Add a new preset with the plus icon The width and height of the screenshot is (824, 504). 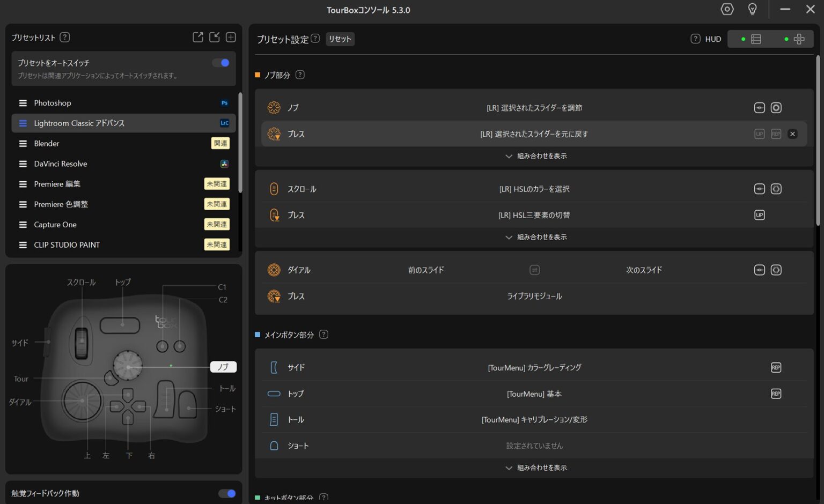click(x=231, y=37)
